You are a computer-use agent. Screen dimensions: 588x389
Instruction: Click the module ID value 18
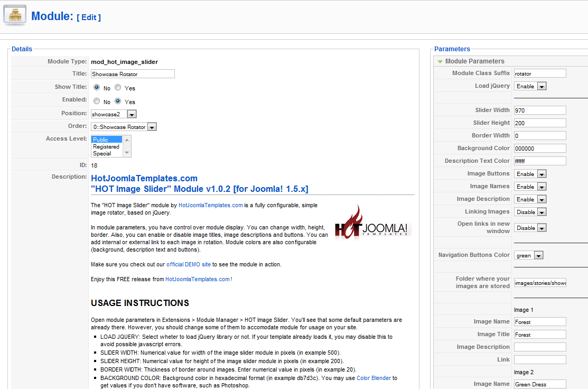coord(94,165)
